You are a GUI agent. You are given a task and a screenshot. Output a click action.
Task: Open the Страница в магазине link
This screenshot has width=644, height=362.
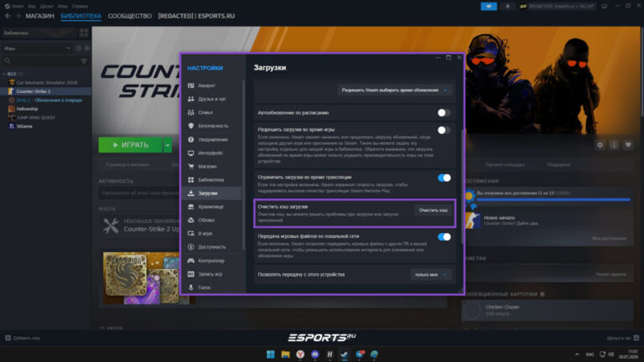point(127,164)
